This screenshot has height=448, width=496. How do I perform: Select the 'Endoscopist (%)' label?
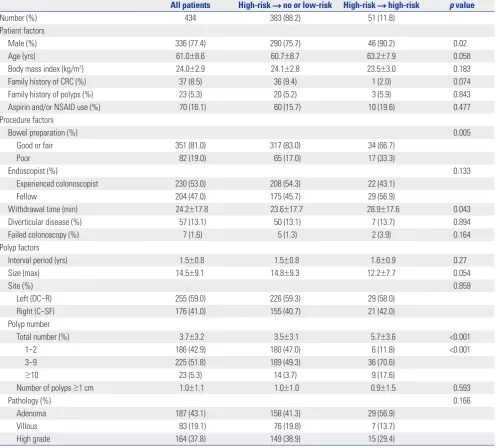tap(33, 171)
